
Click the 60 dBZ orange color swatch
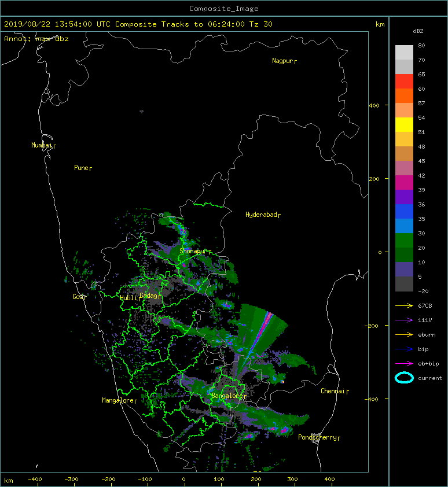[x=404, y=95]
